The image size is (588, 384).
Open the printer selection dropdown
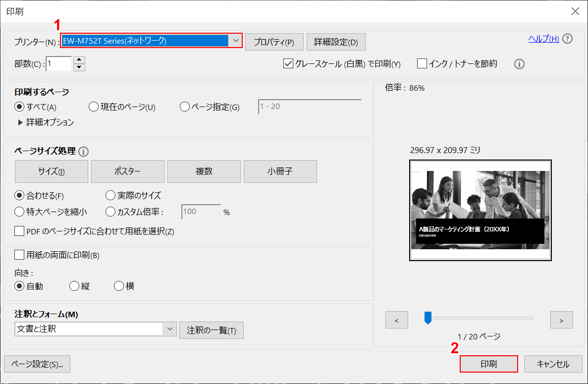coord(236,41)
